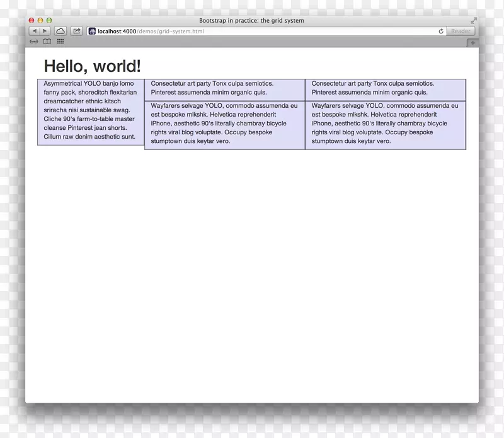Close the Safari window with red button

click(31, 20)
